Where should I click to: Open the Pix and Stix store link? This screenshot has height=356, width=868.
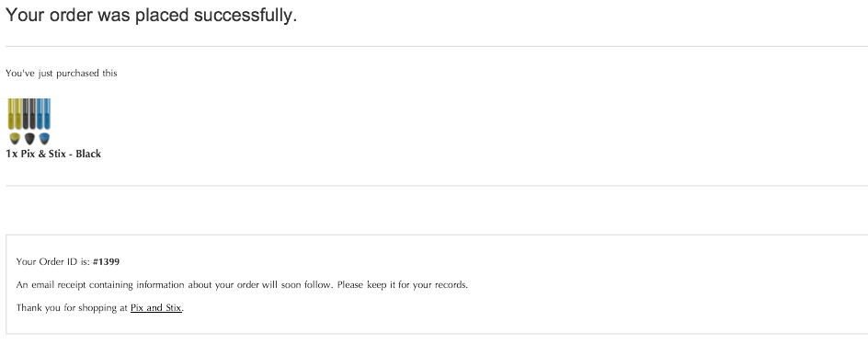pyautogui.click(x=156, y=308)
